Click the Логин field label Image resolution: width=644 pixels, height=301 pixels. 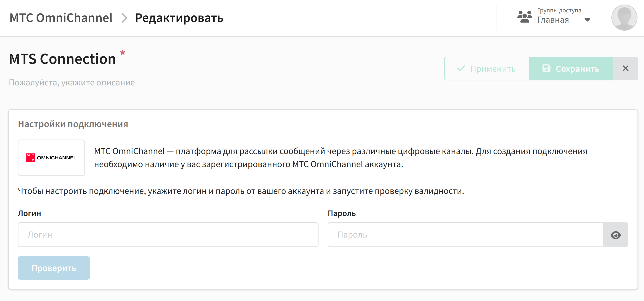[30, 213]
